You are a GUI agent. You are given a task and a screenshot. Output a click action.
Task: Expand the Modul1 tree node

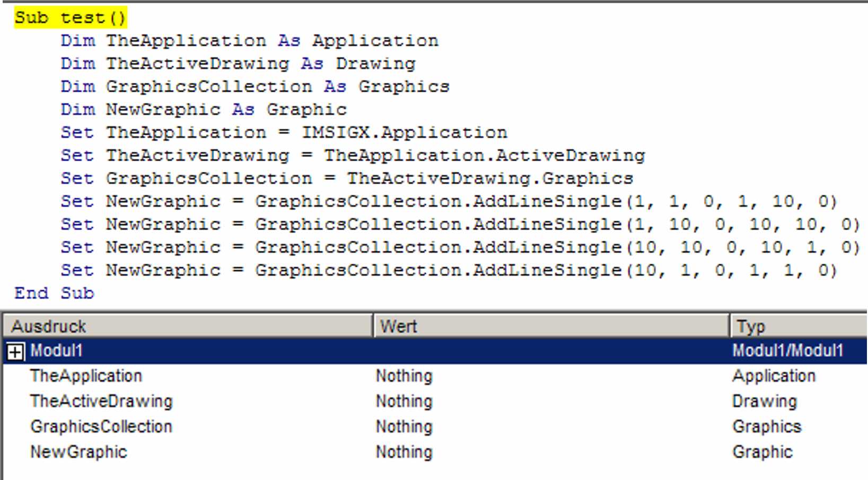pos(15,351)
